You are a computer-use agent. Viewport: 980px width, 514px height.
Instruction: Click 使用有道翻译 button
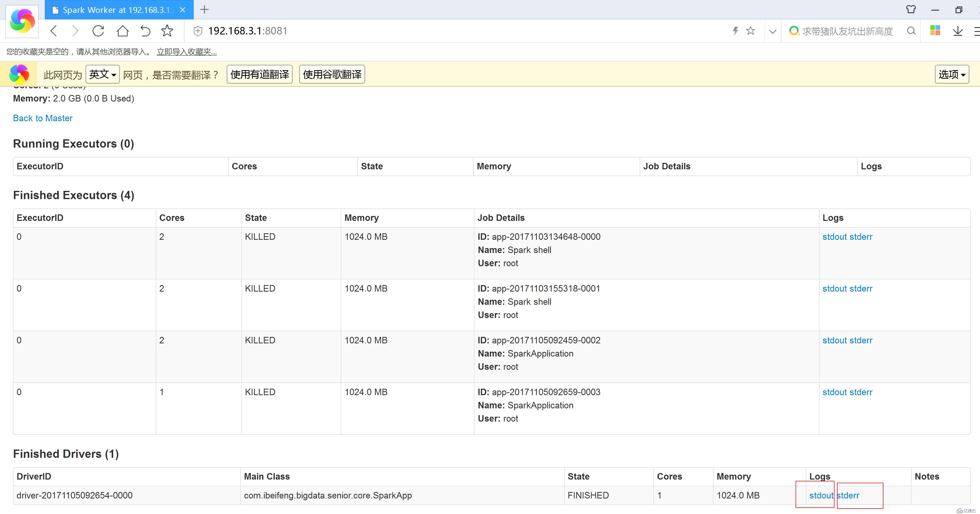pos(260,74)
